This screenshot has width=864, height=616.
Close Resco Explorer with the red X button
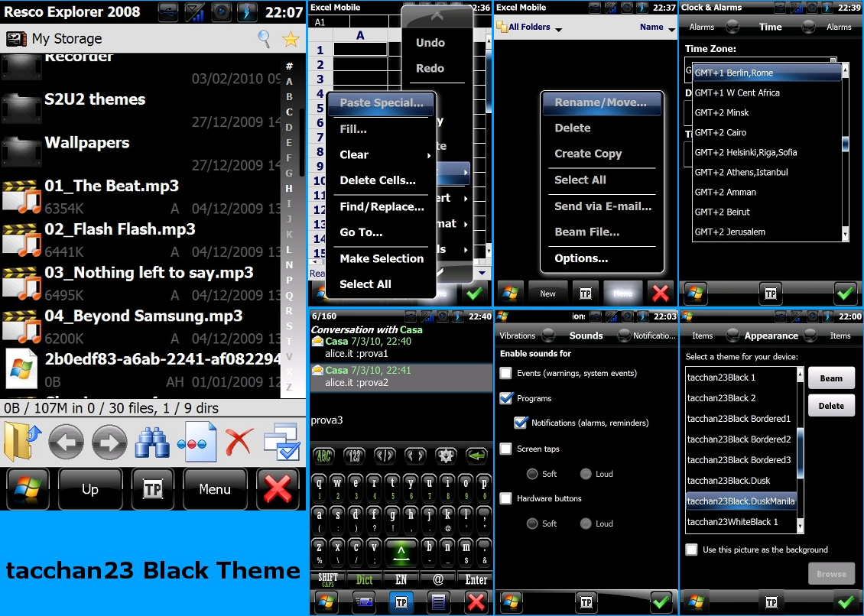click(277, 488)
